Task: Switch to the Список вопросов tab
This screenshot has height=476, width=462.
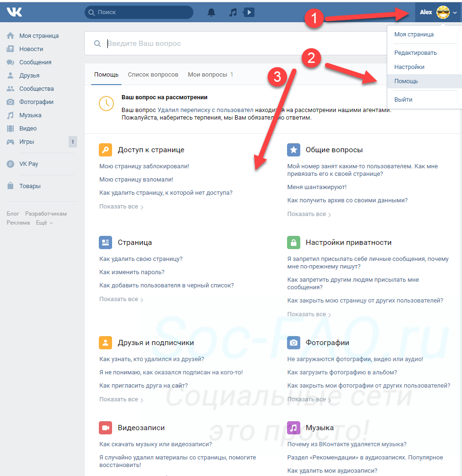Action: [153, 75]
